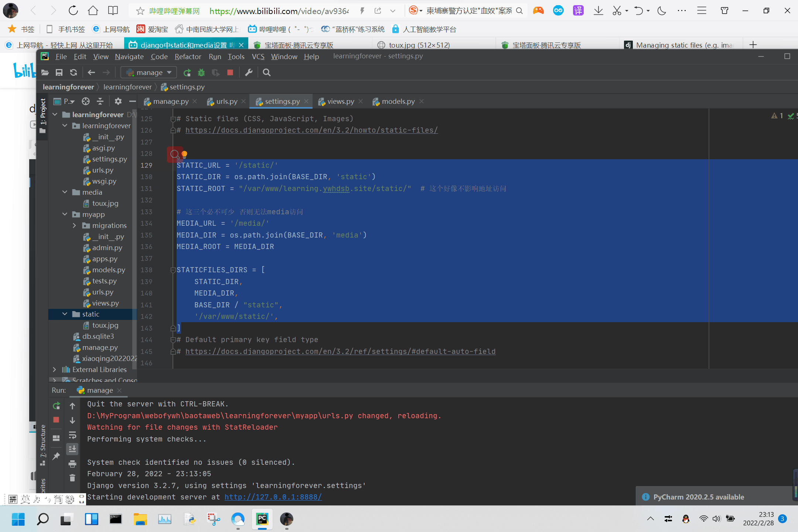Viewport: 798px width, 532px height.
Task: Open static-files docs link on line 126
Action: tap(311, 130)
